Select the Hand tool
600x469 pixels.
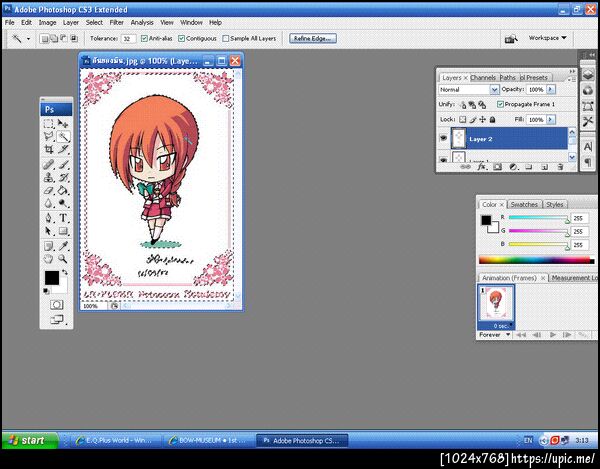(48, 259)
